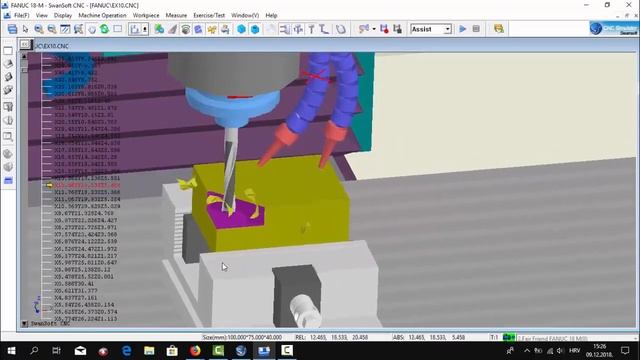
Task: Open the Assist mode combo box
Action: (431, 29)
